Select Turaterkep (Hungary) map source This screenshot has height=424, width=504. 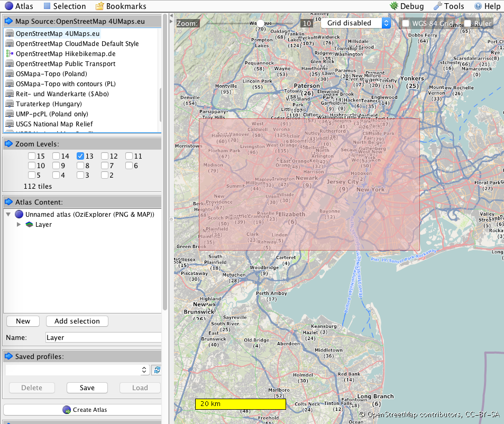pyautogui.click(x=49, y=104)
